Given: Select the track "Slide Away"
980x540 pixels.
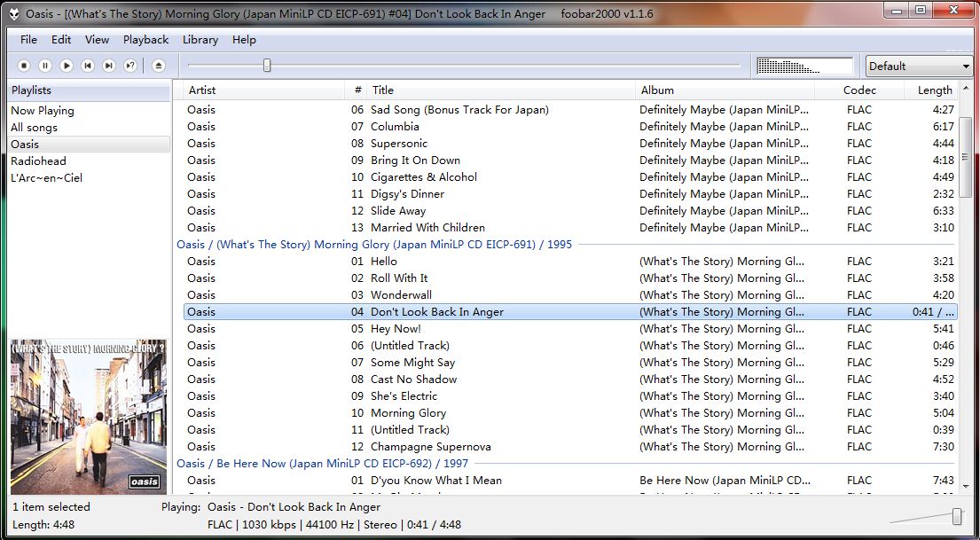Looking at the screenshot, I should (570, 211).
